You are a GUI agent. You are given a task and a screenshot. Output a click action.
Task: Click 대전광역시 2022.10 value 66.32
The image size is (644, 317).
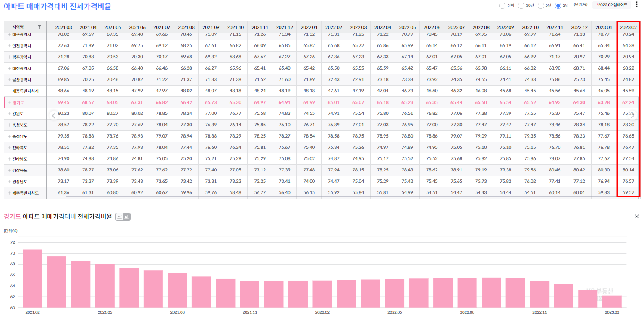[530, 68]
